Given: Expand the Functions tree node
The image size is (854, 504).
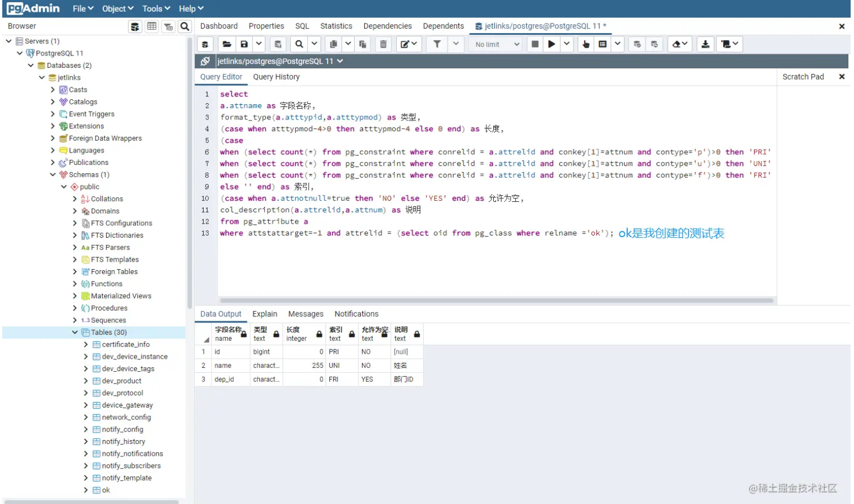Looking at the screenshot, I should 75,284.
